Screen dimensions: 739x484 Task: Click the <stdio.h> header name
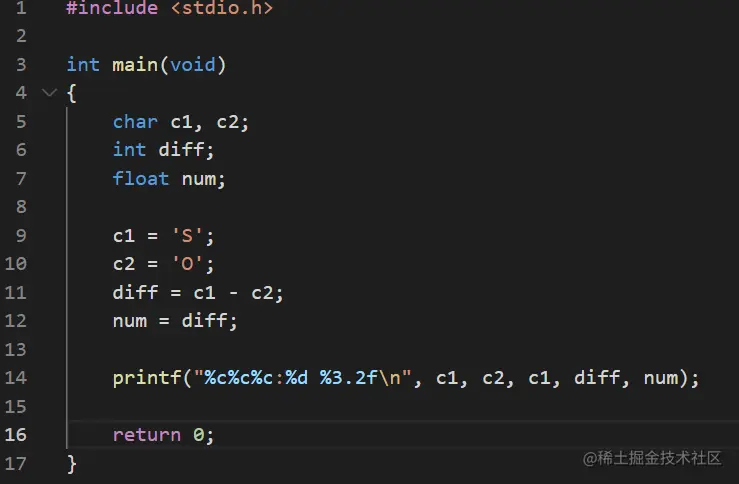click(x=222, y=8)
